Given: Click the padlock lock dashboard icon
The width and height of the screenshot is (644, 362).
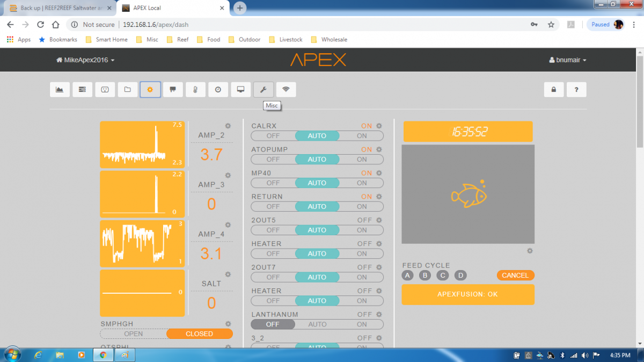Looking at the screenshot, I should click(x=554, y=90).
